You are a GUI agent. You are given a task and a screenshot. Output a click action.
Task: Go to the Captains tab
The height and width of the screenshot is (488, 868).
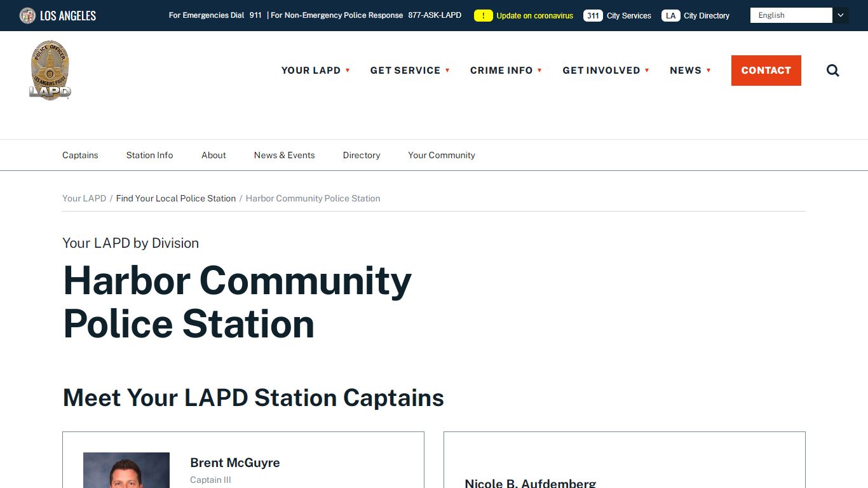(x=80, y=155)
